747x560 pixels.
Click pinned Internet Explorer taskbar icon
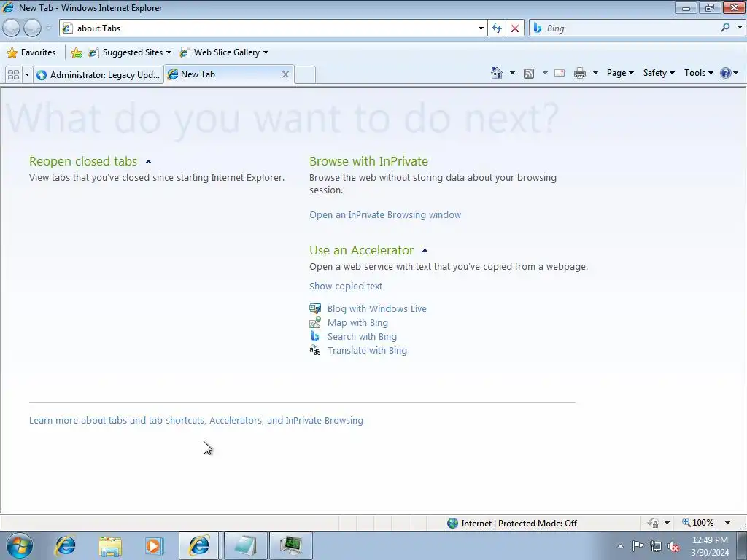pyautogui.click(x=65, y=545)
